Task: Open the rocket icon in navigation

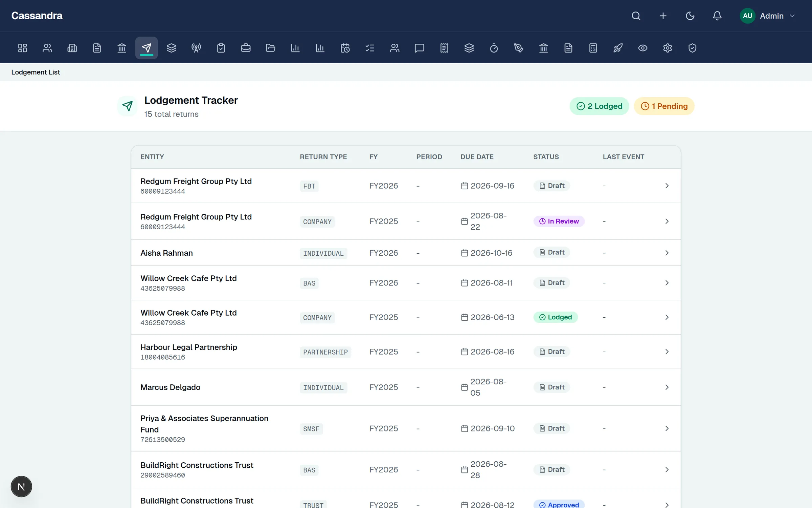Action: pos(618,48)
